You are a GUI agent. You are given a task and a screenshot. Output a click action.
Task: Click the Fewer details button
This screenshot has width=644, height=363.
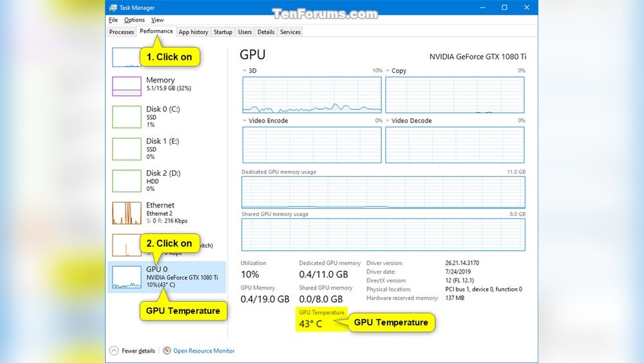point(138,351)
